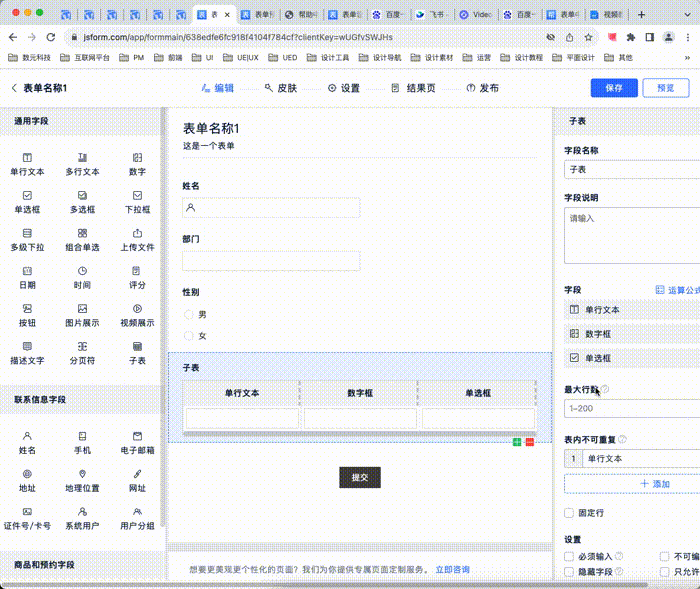Go back using the arrow beside 表单名称1
The width and height of the screenshot is (700, 589).
pyautogui.click(x=14, y=88)
